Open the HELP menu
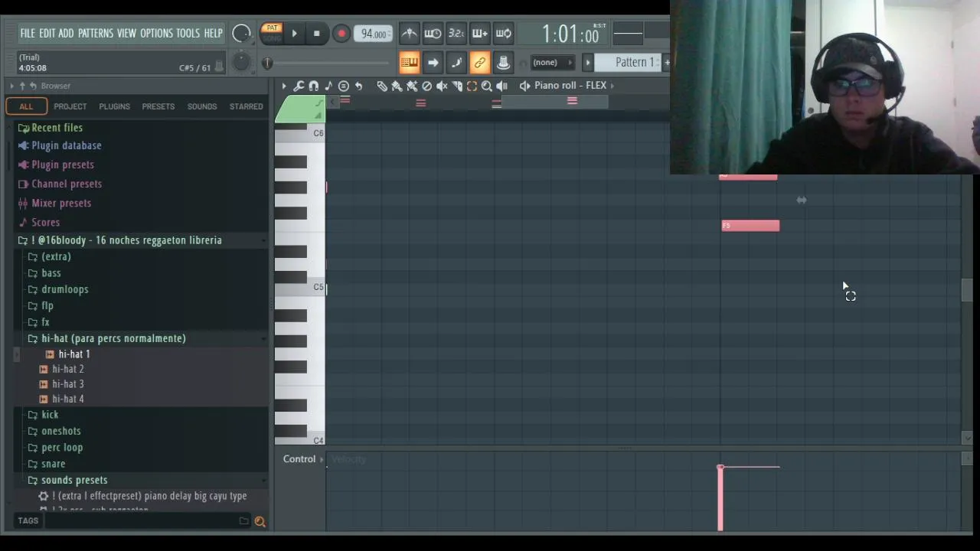 (x=213, y=33)
